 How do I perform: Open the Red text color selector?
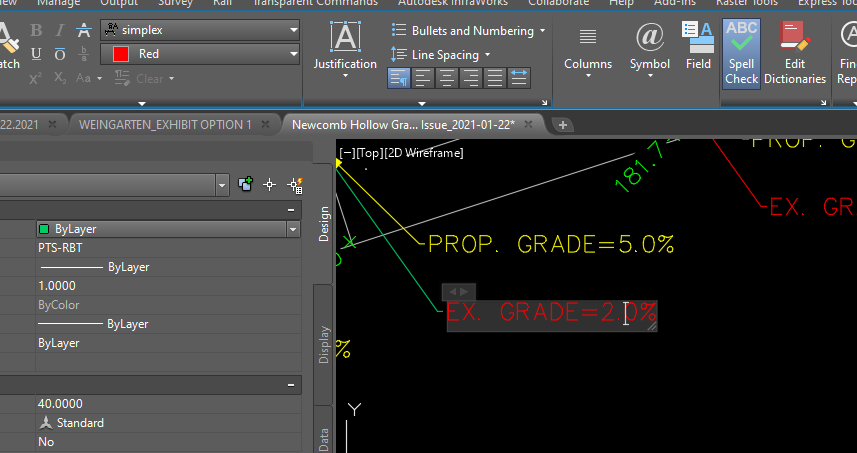pyautogui.click(x=200, y=54)
